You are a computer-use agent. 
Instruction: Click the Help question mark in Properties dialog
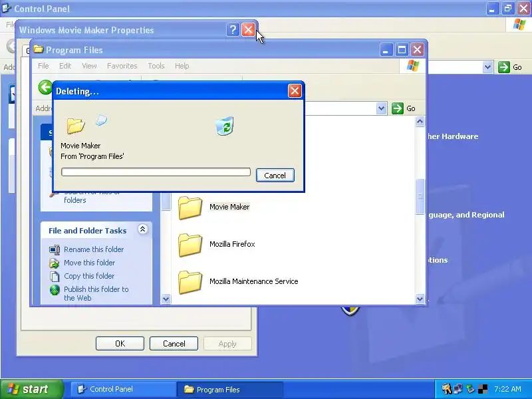pyautogui.click(x=233, y=30)
